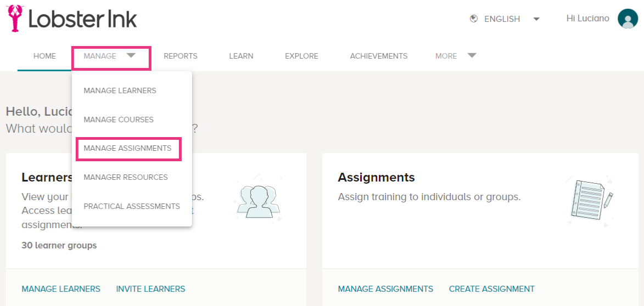
Task: Select Practical Assessments menu item
Action: [132, 206]
